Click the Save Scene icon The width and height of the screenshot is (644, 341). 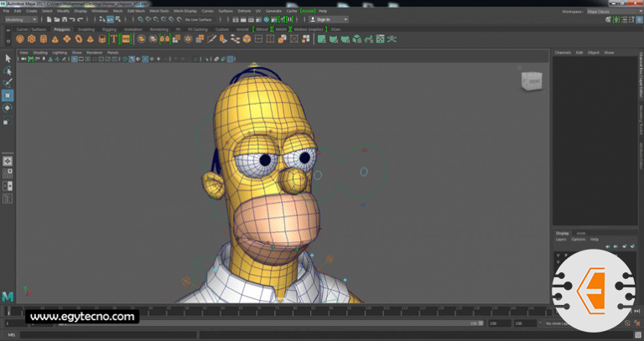pyautogui.click(x=65, y=19)
